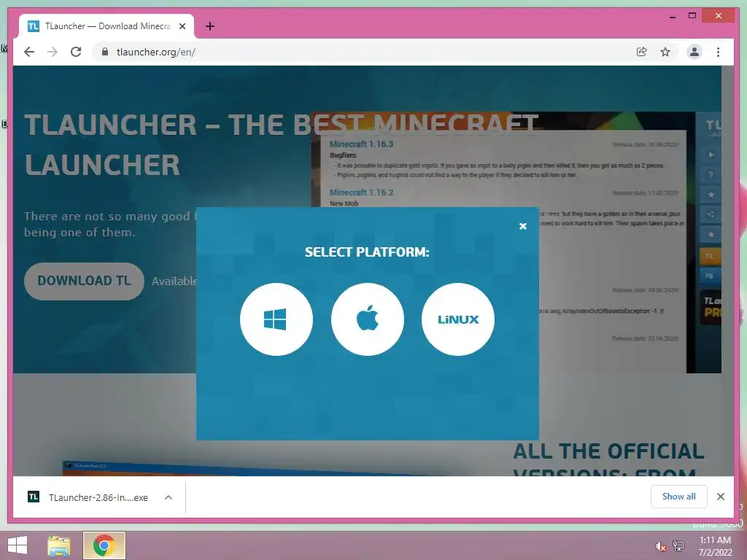
Task: Open the Windows Start menu
Action: pyautogui.click(x=18, y=545)
